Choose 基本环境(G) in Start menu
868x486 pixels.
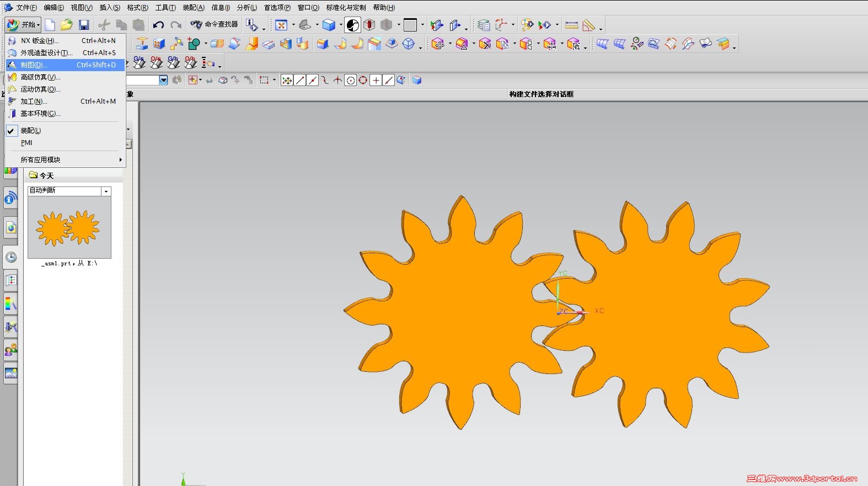pyautogui.click(x=66, y=114)
